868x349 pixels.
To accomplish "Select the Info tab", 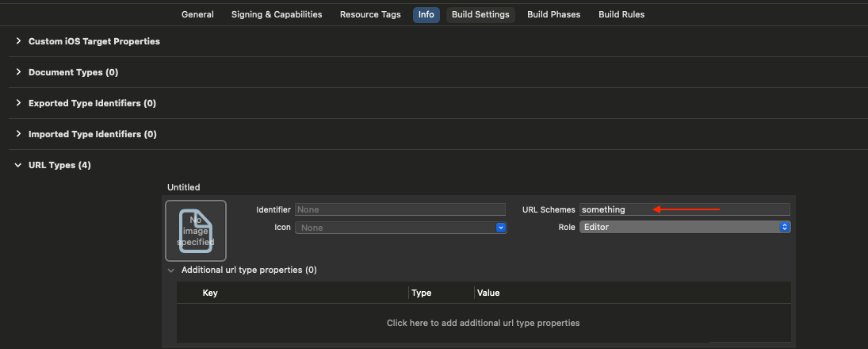I will click(x=426, y=15).
